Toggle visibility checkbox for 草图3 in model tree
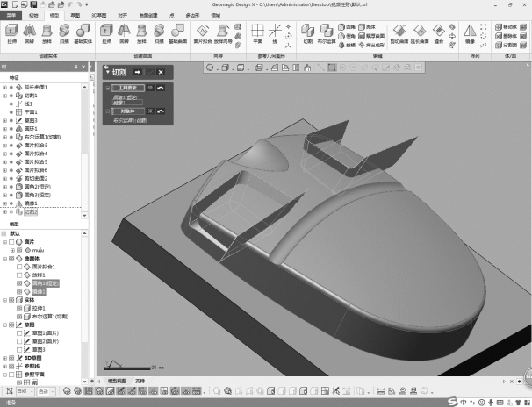 point(19,349)
